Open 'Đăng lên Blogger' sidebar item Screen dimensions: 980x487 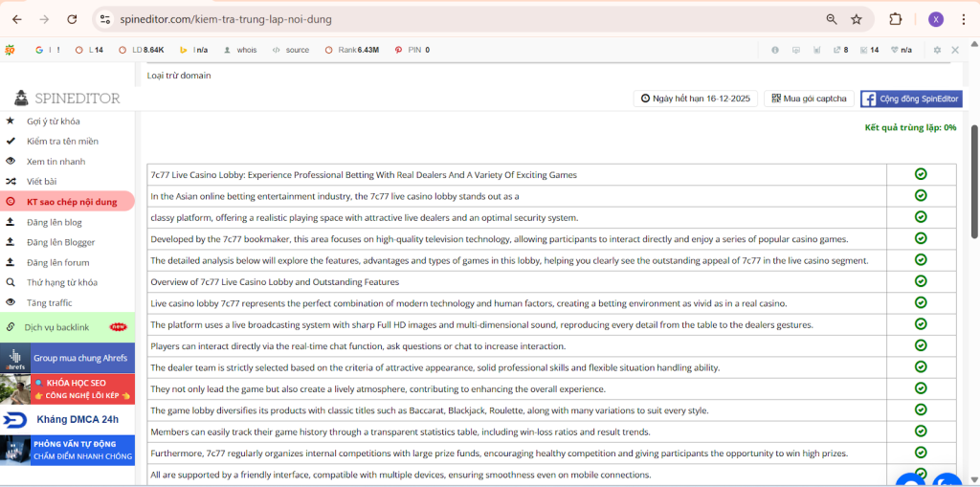pyautogui.click(x=61, y=242)
